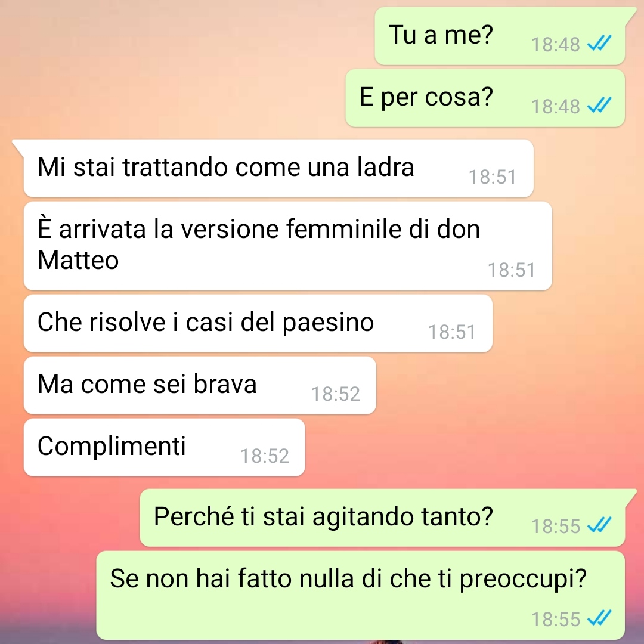Tap 18:52 timestamp beside 'Ma come sei brava'
This screenshot has width=644, height=644.
(336, 394)
